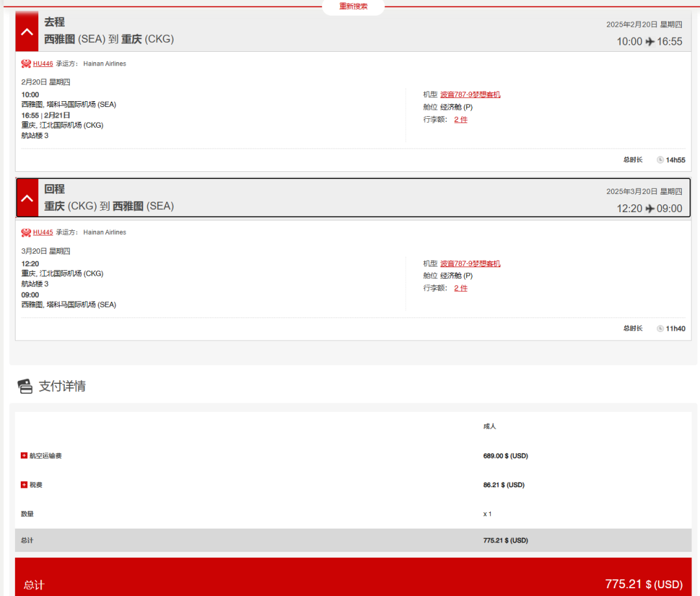This screenshot has width=700, height=596.
Task: Open 波音787-9梦想客机 link for HU445 return flight
Action: point(470,263)
